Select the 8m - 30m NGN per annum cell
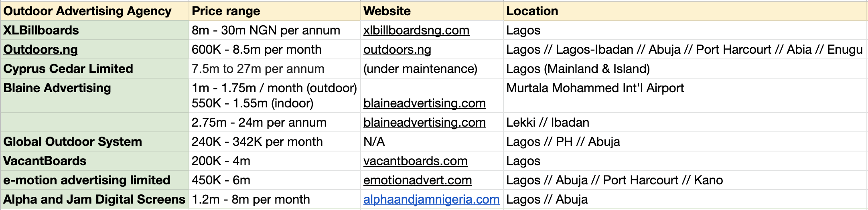The image size is (868, 210). click(275, 30)
